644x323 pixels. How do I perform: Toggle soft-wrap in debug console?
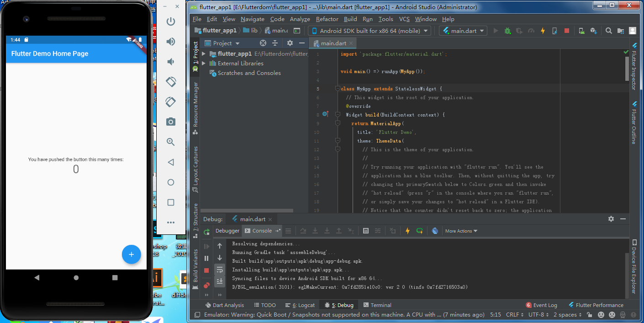point(220,270)
